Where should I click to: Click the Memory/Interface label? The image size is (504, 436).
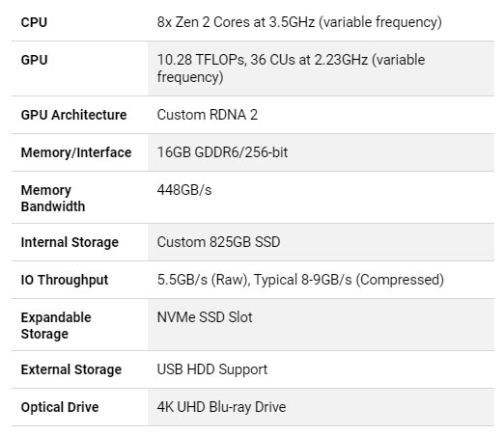[76, 152]
